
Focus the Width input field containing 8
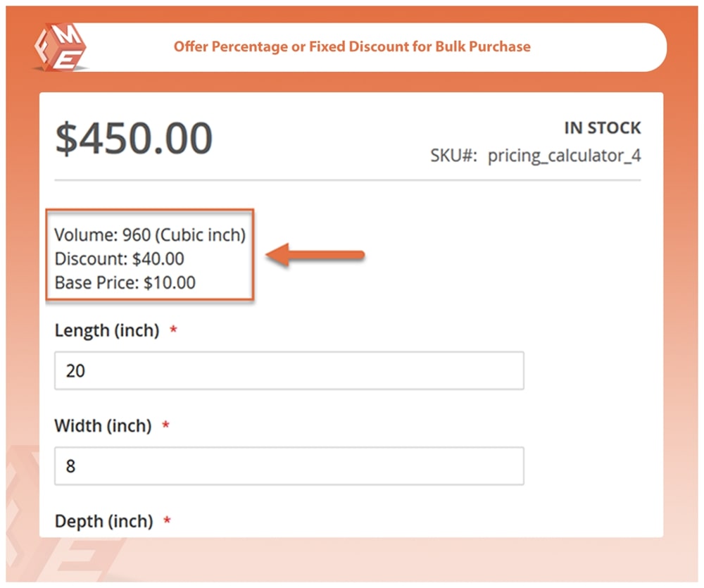(289, 466)
